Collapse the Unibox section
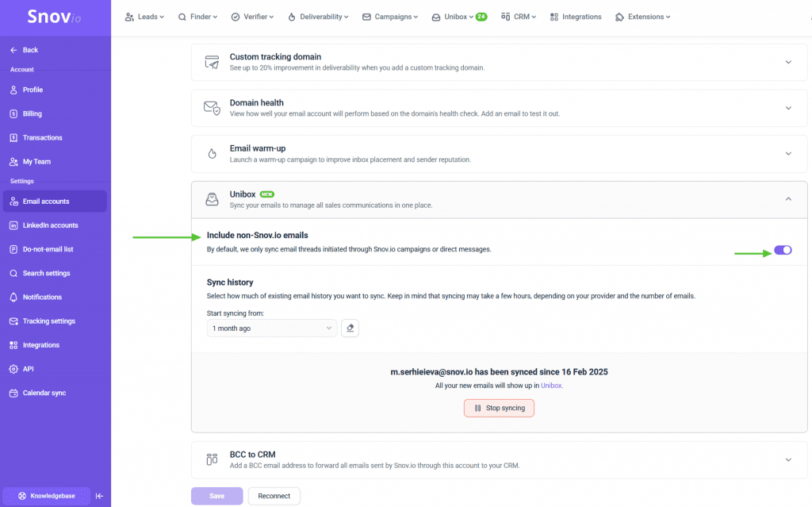The height and width of the screenshot is (507, 812). (788, 199)
